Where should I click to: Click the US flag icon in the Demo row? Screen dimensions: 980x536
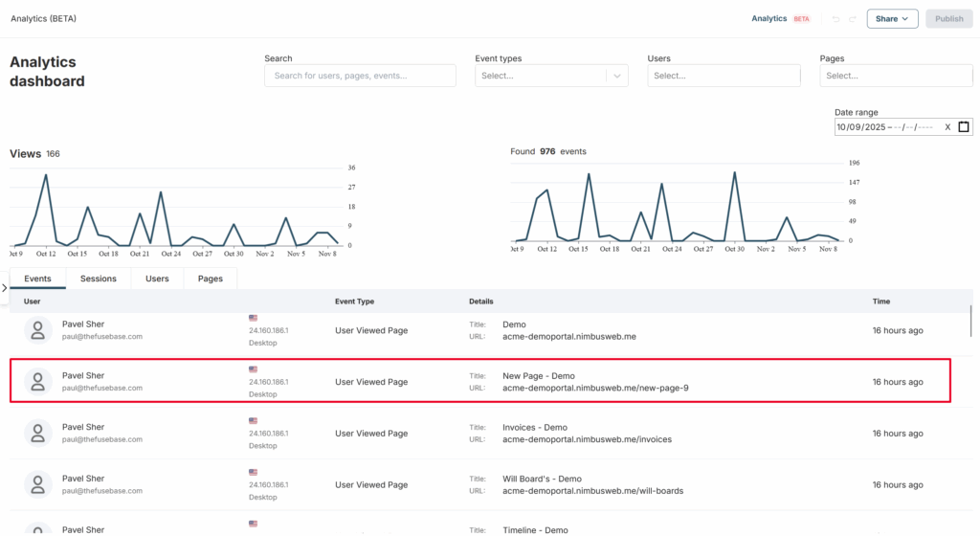coord(253,318)
